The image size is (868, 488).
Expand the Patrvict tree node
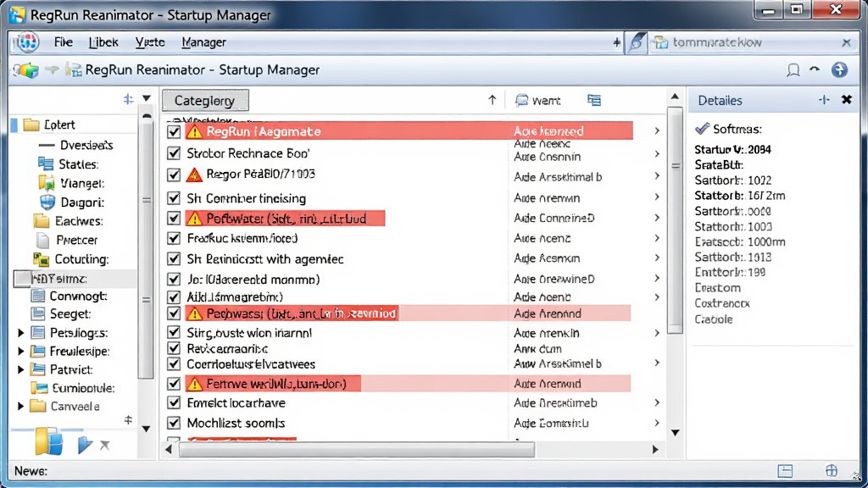pos(20,369)
